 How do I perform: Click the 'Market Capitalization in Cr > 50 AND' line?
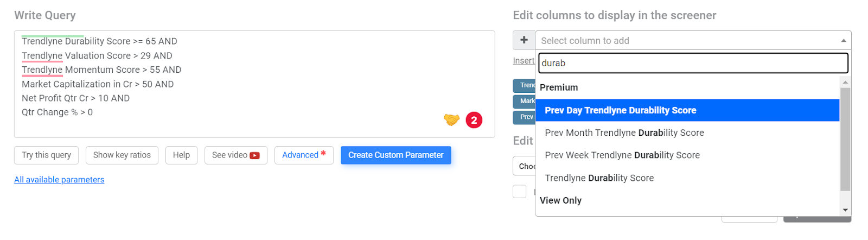coord(98,84)
